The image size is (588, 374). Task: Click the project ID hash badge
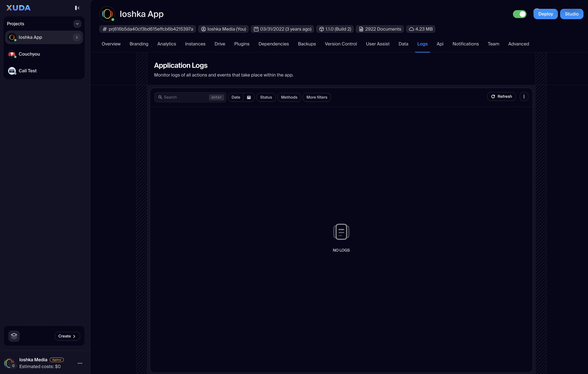[x=148, y=29]
